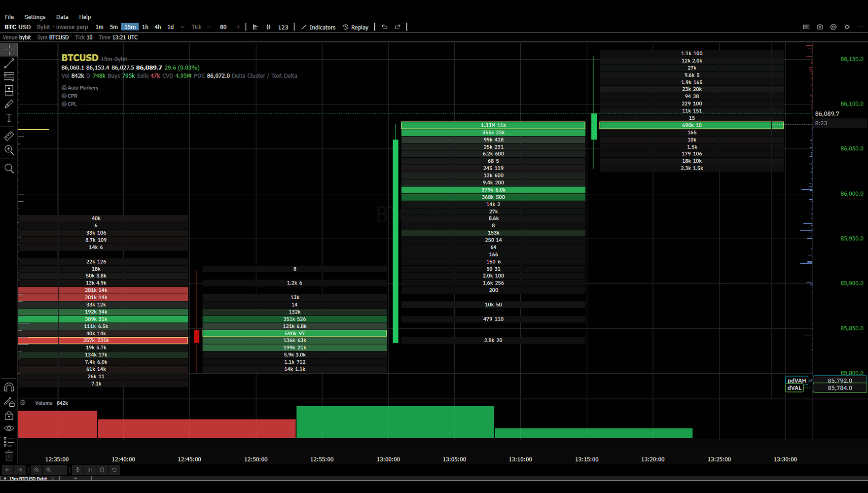Select the zoom-in magnifier tool
Image resolution: width=868 pixels, height=493 pixels.
[9, 150]
